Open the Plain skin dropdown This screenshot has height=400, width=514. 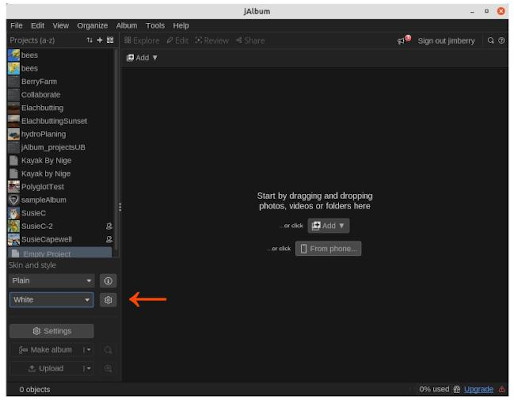[x=52, y=281]
